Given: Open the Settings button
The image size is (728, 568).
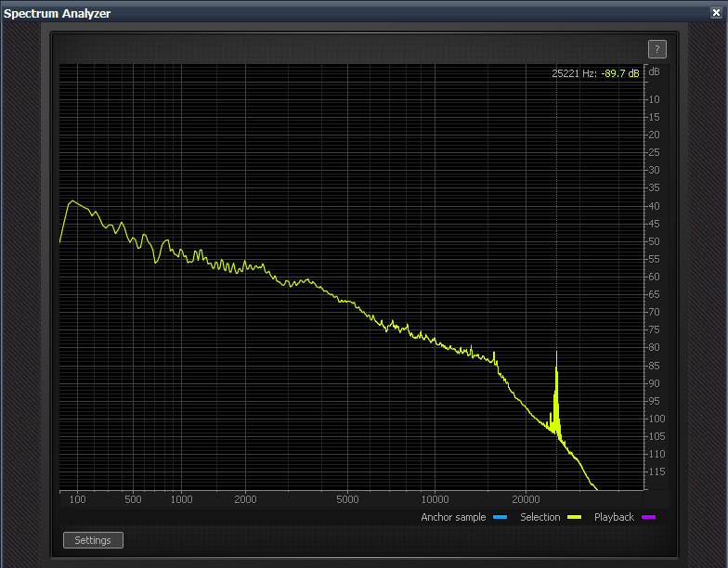Looking at the screenshot, I should pyautogui.click(x=93, y=540).
